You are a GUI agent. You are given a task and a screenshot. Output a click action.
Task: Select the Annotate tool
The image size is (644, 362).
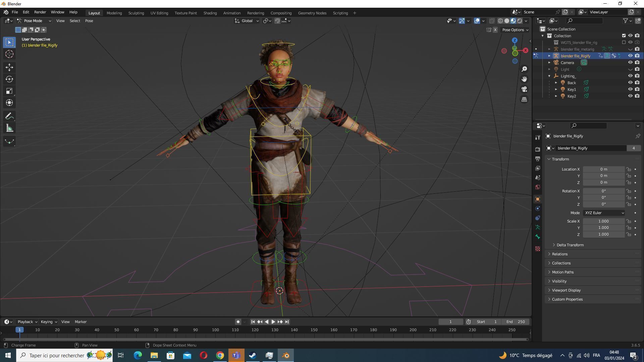click(x=9, y=116)
